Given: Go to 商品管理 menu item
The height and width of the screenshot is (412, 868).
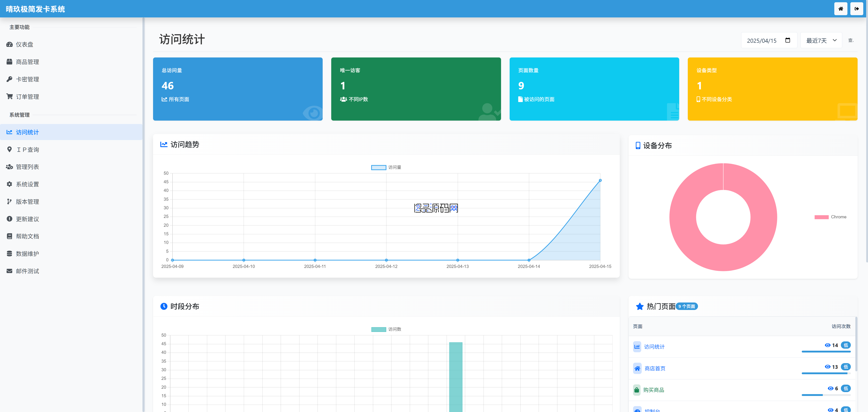Looking at the screenshot, I should pos(71,62).
